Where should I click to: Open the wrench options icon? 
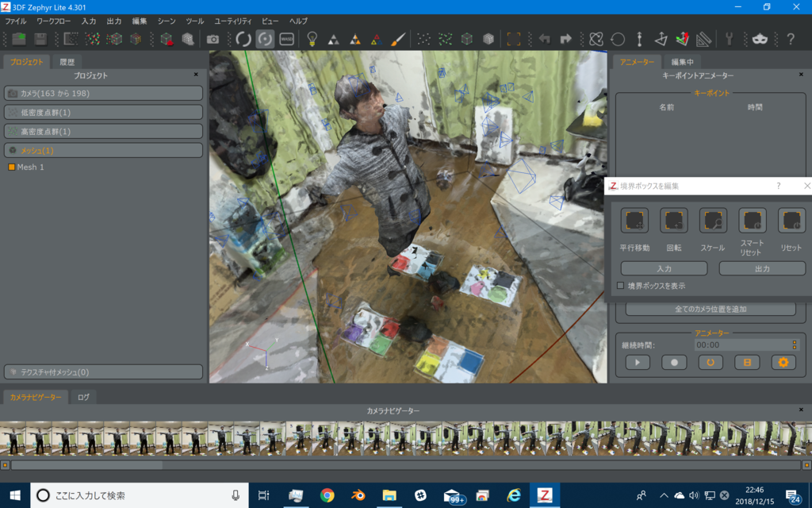tap(729, 39)
